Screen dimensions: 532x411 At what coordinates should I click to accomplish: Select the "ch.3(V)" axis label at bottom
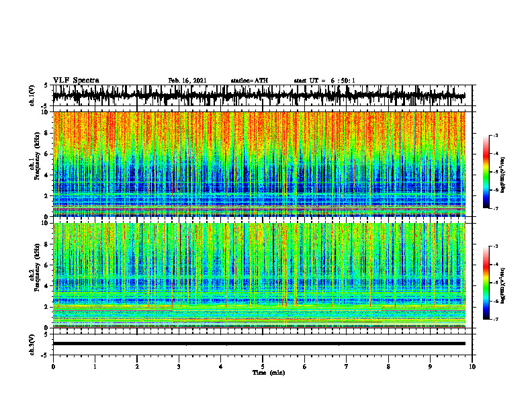click(32, 345)
